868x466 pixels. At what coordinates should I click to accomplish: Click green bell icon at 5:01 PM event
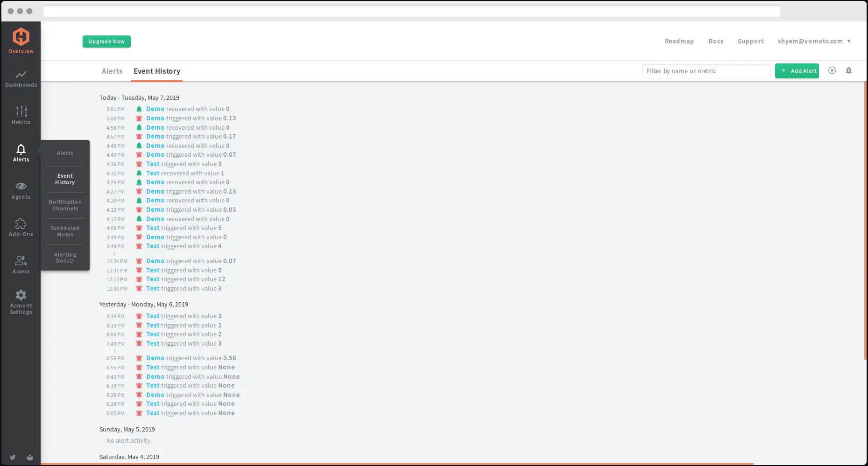139,109
